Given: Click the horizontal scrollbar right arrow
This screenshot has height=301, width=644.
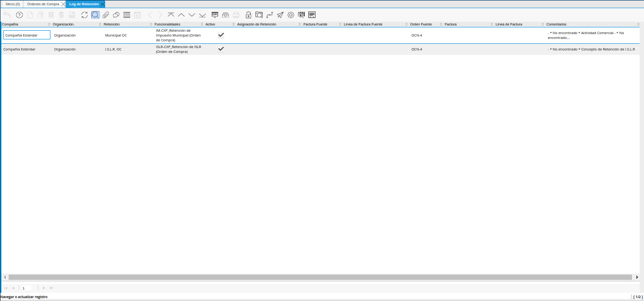Looking at the screenshot, I should pos(637,277).
